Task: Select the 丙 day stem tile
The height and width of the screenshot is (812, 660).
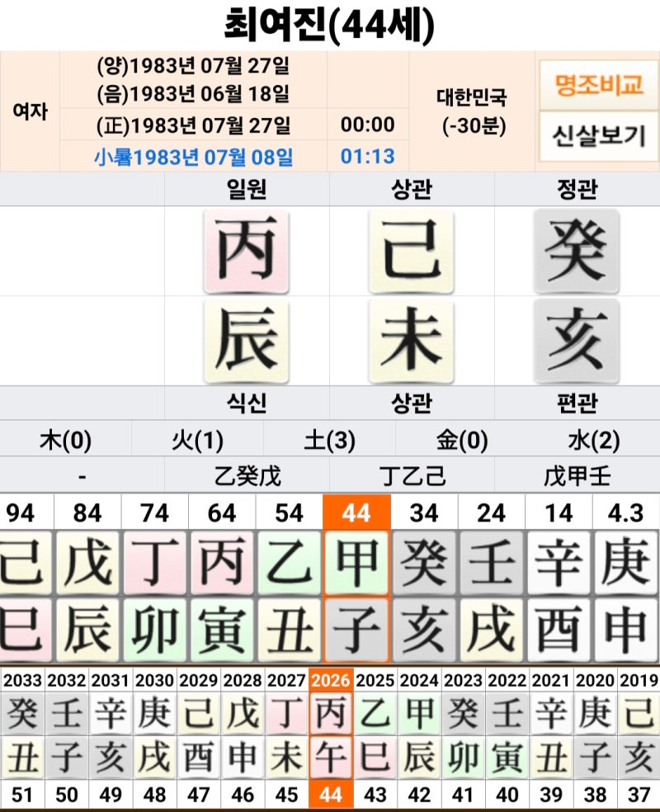Action: [247, 251]
